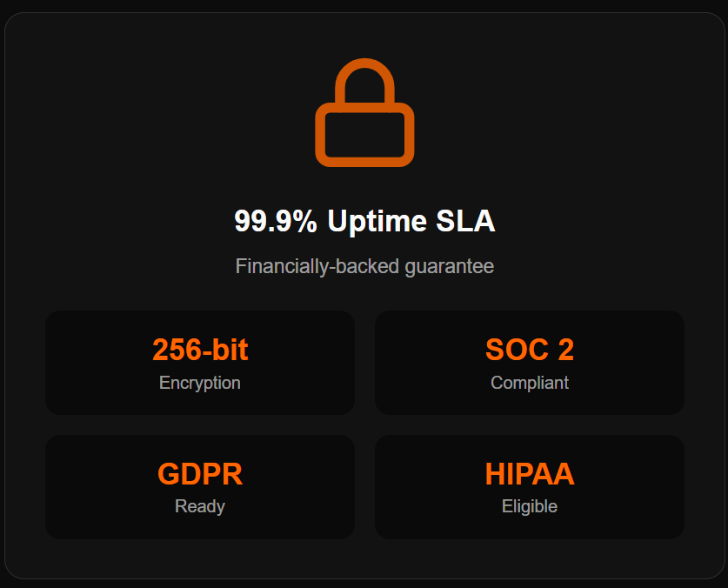Viewport: 728px width, 588px height.
Task: Click the word guarantee in the subtitle
Action: coord(450,266)
